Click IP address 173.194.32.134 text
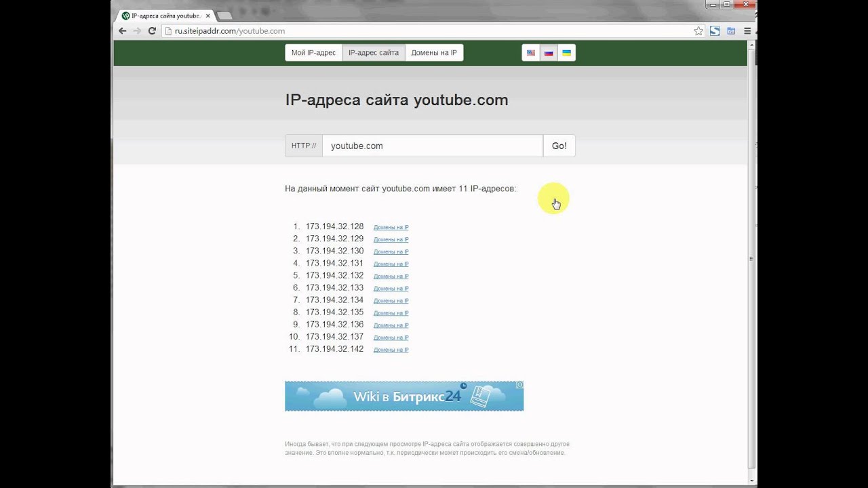 pos(334,300)
